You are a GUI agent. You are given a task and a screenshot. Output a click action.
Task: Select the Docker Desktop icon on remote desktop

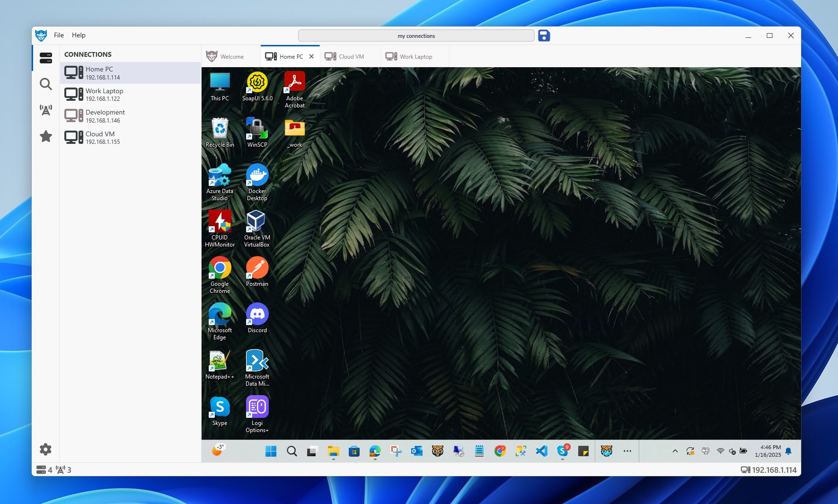[x=257, y=174]
